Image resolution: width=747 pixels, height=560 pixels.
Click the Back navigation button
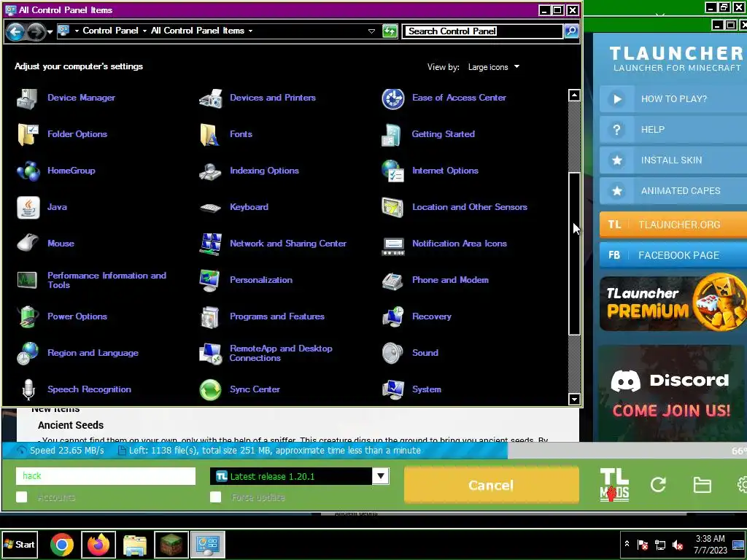pyautogui.click(x=15, y=31)
